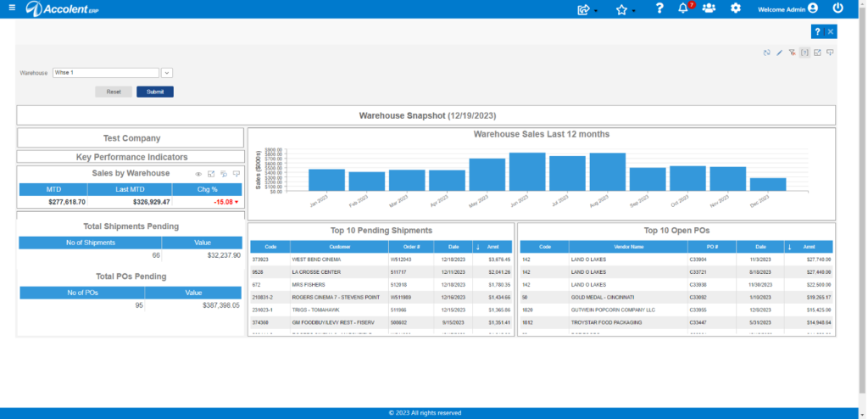Toggle the parameters panel icon
Image resolution: width=868 pixels, height=419 pixels.
(805, 53)
